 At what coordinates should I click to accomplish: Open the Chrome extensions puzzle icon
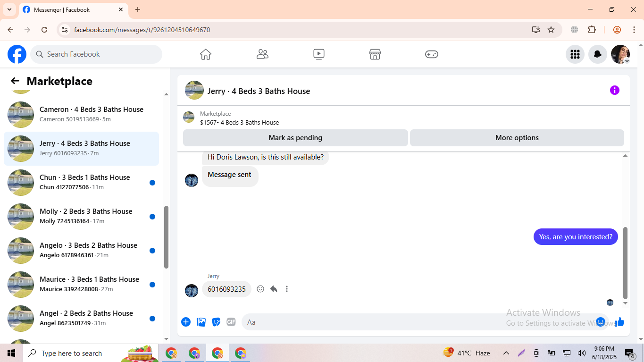click(x=592, y=30)
